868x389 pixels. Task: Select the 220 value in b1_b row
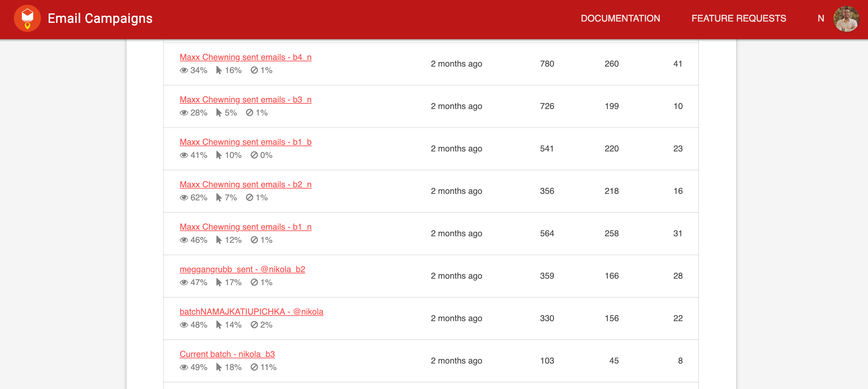[x=612, y=149]
